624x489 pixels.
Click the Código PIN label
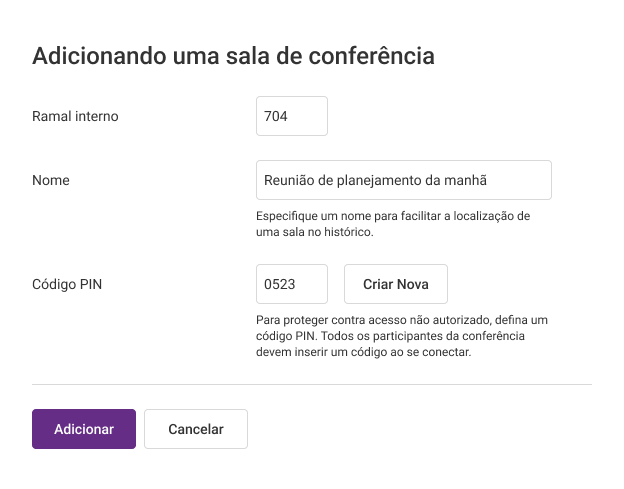[x=67, y=284]
